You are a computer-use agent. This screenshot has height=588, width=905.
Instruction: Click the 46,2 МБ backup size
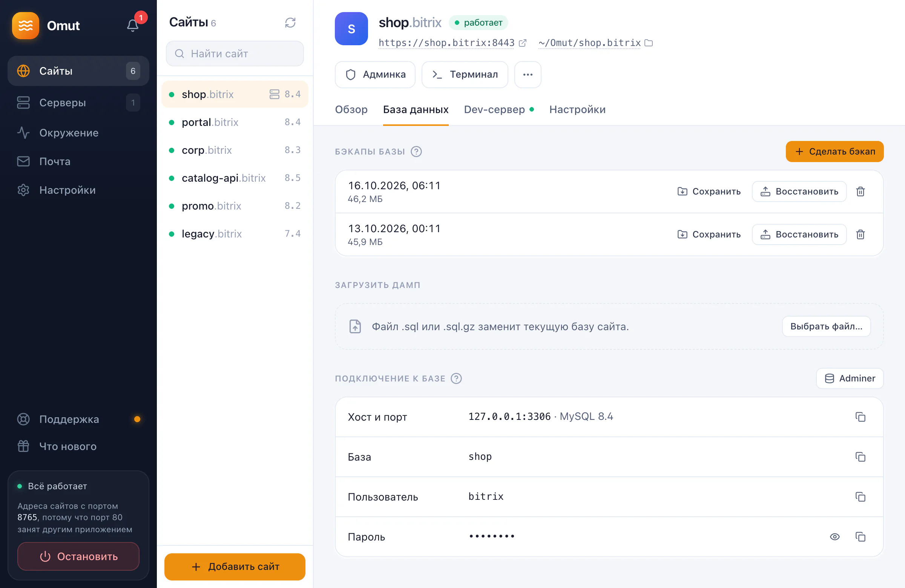point(365,199)
